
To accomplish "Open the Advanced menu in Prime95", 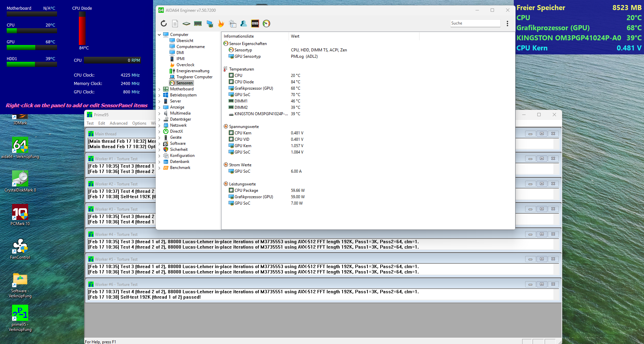I will 118,123.
